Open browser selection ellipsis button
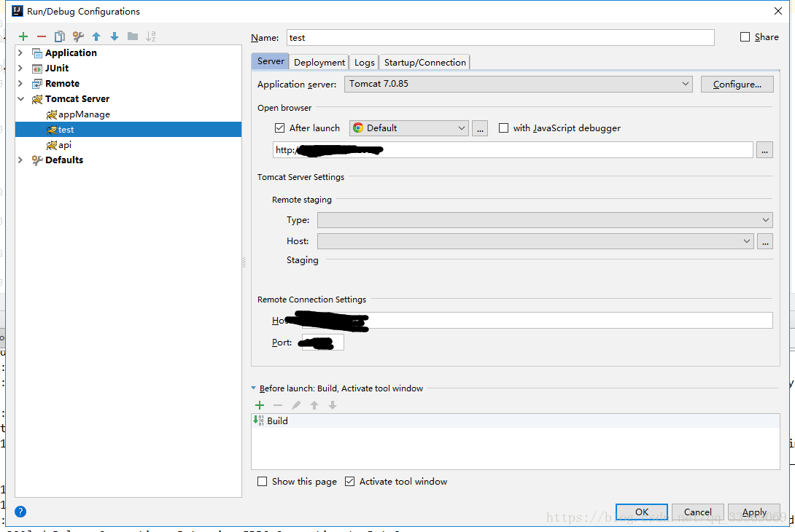Screen dimensions: 795x532 coord(480,128)
